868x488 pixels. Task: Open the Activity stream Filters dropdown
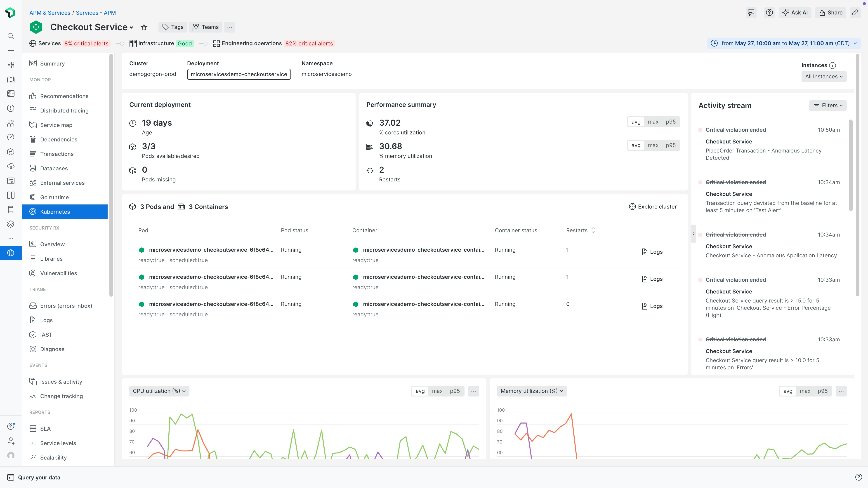pos(828,105)
